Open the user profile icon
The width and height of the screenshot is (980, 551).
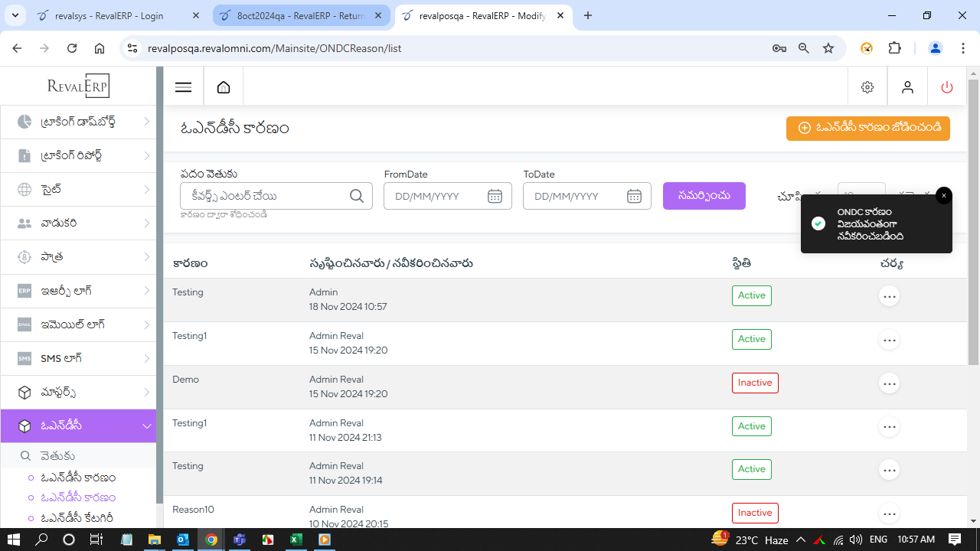[x=907, y=87]
